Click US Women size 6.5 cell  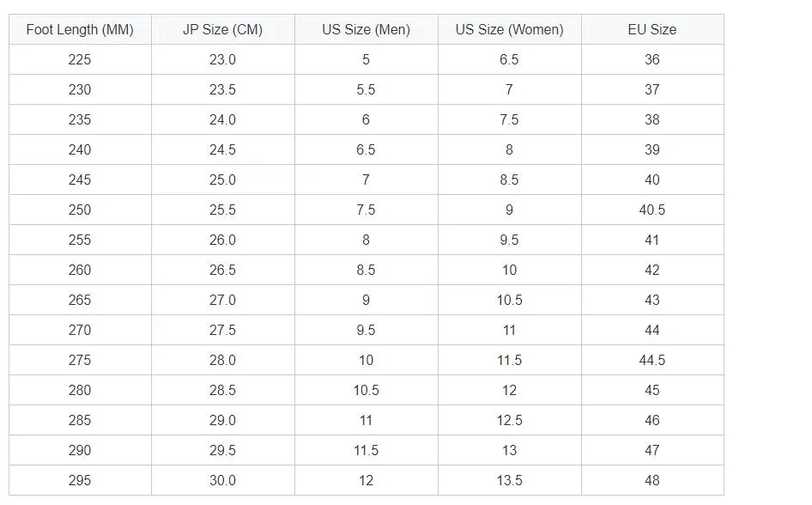[510, 59]
